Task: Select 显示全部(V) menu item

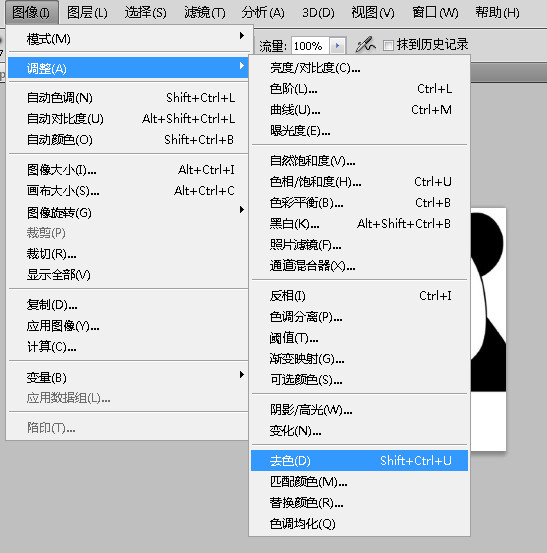Action: (128, 275)
